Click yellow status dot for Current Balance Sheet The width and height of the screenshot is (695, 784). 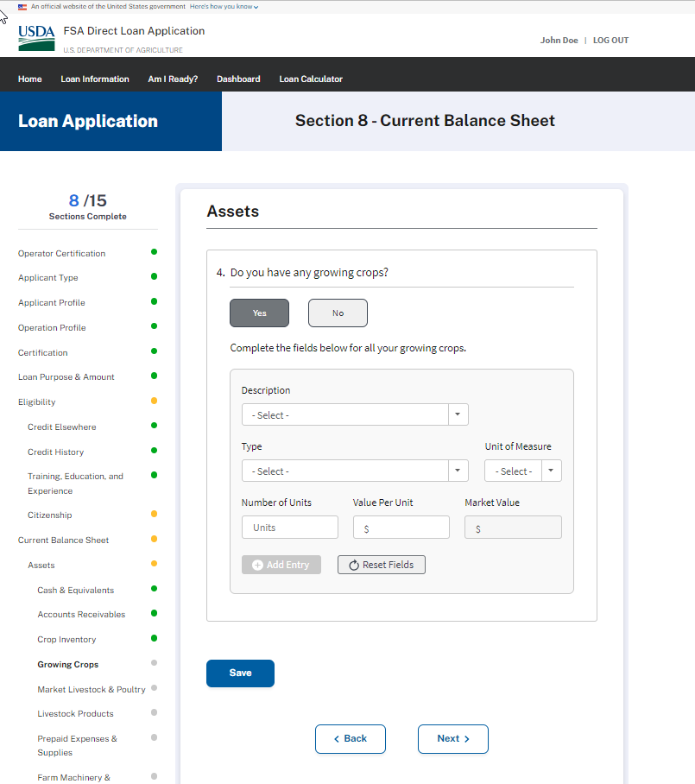(x=154, y=539)
